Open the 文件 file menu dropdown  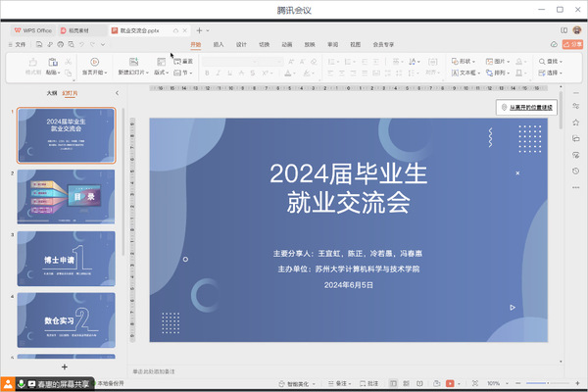[22, 44]
